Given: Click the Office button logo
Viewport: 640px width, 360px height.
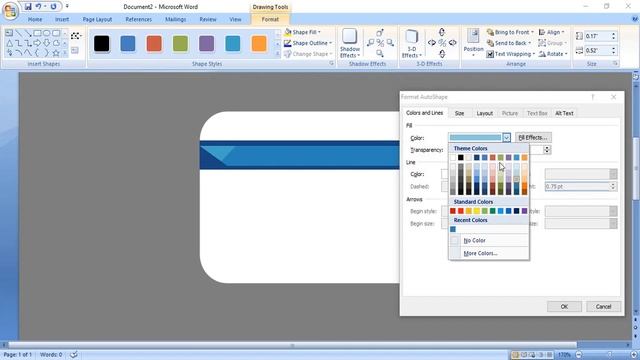Looking at the screenshot, I should [10, 11].
